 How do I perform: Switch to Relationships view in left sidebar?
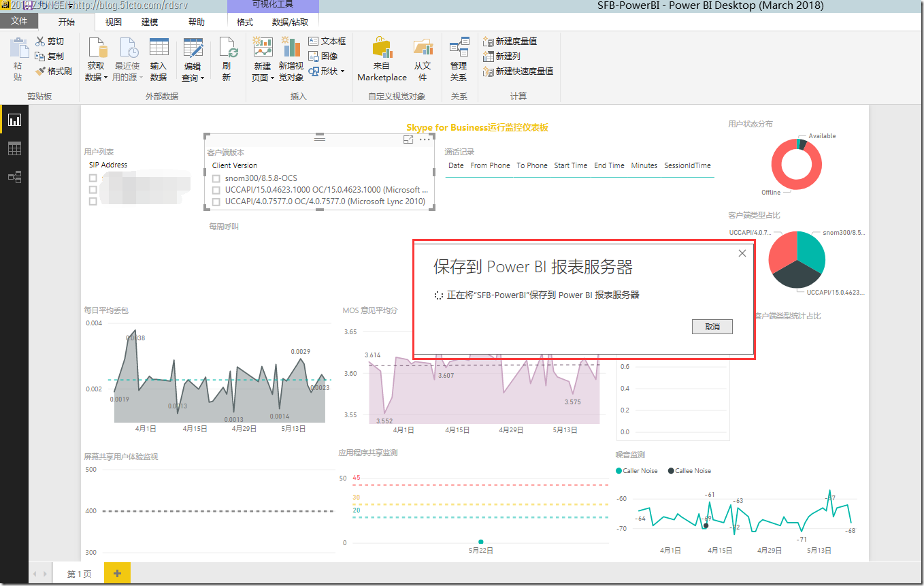point(14,177)
